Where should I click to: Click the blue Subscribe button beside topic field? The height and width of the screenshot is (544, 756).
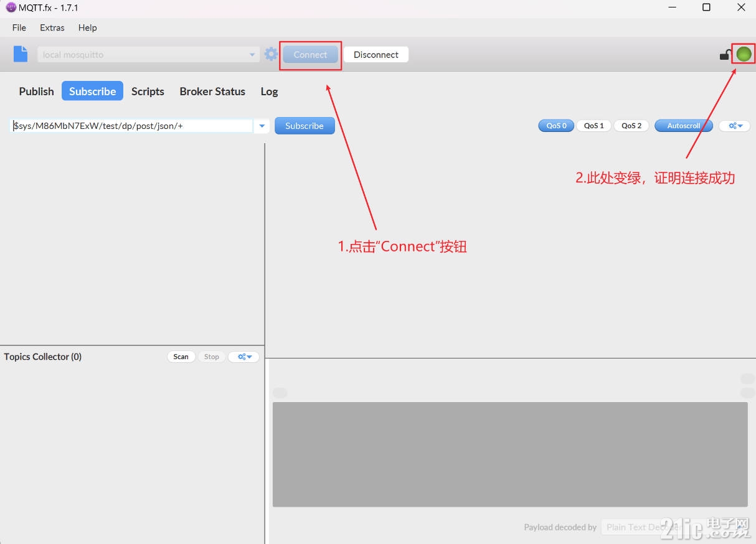[305, 126]
